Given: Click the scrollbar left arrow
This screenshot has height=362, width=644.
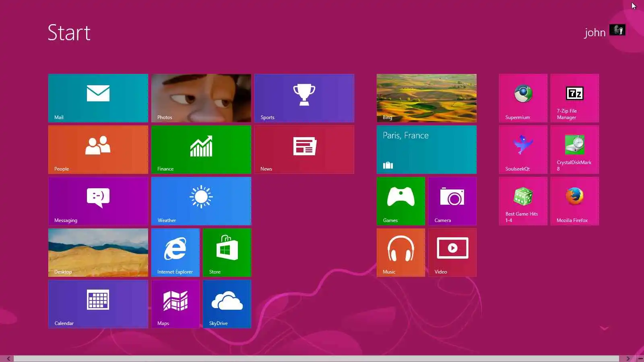Looking at the screenshot, I should click(8, 358).
